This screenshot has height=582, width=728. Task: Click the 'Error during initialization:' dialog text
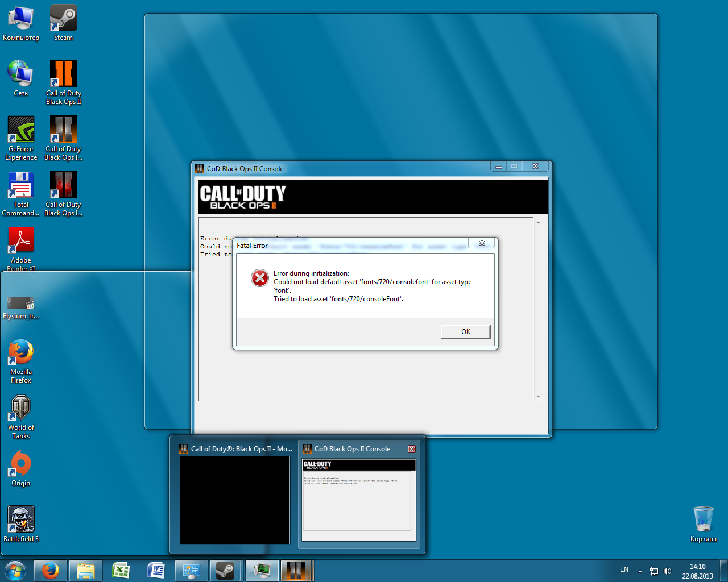311,273
